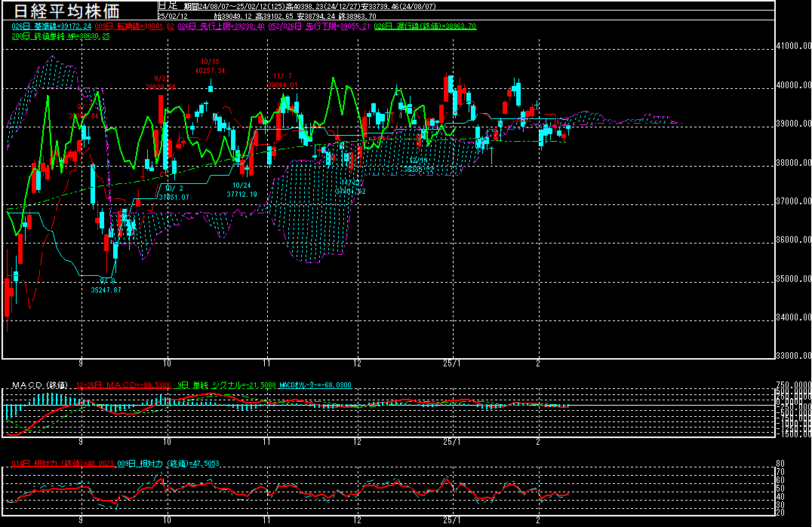Select legend entry 200日 終値単純 MA=38630.25
The height and width of the screenshot is (527, 812).
point(60,36)
